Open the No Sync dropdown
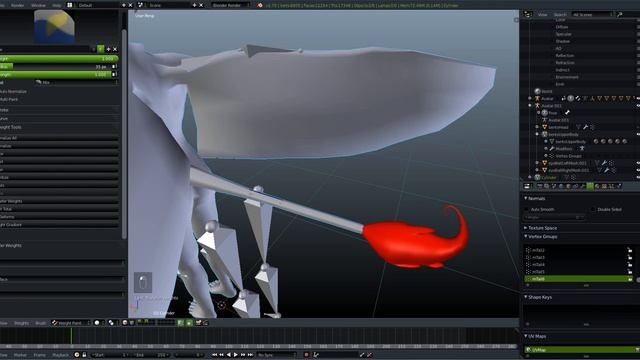Screen dimensions: 640x360 [276, 355]
